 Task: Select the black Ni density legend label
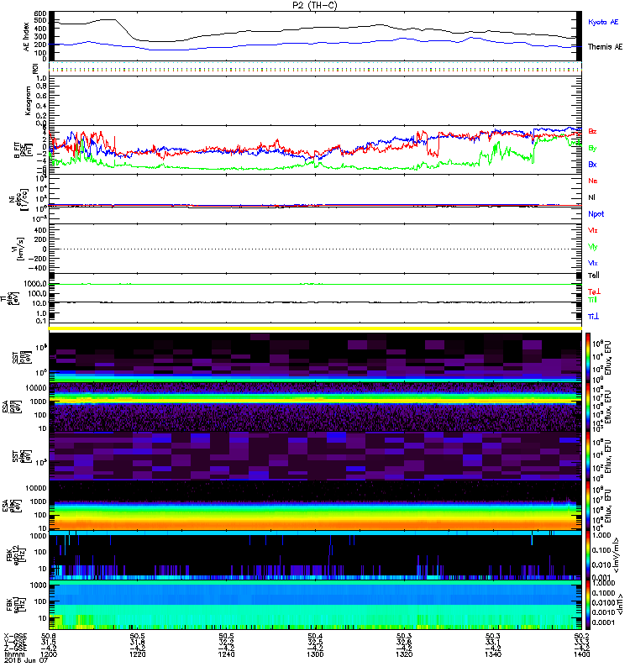tap(591, 197)
